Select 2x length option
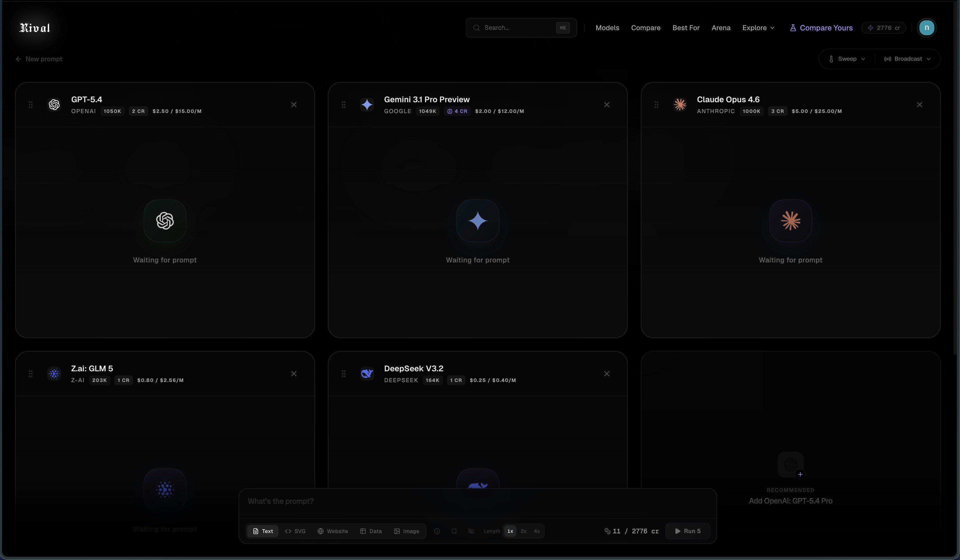Image resolution: width=960 pixels, height=560 pixels. tap(524, 531)
